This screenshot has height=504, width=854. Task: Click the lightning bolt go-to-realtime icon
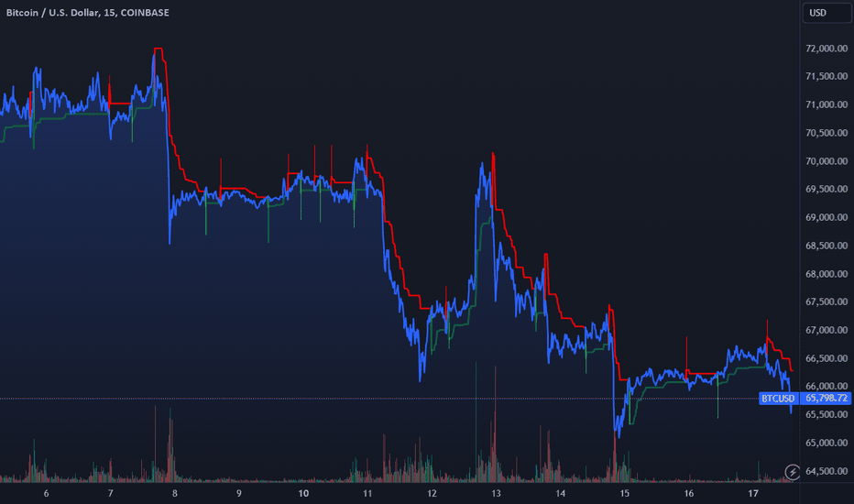click(x=793, y=472)
